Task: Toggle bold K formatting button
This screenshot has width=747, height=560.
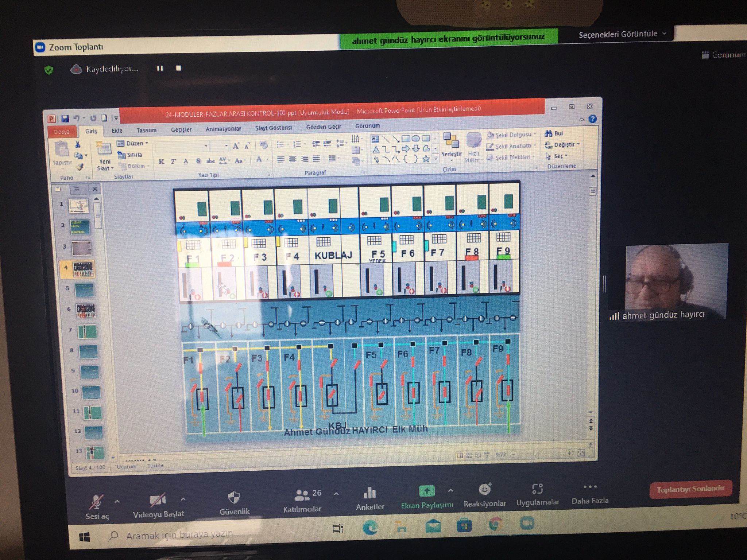Action: point(161,162)
